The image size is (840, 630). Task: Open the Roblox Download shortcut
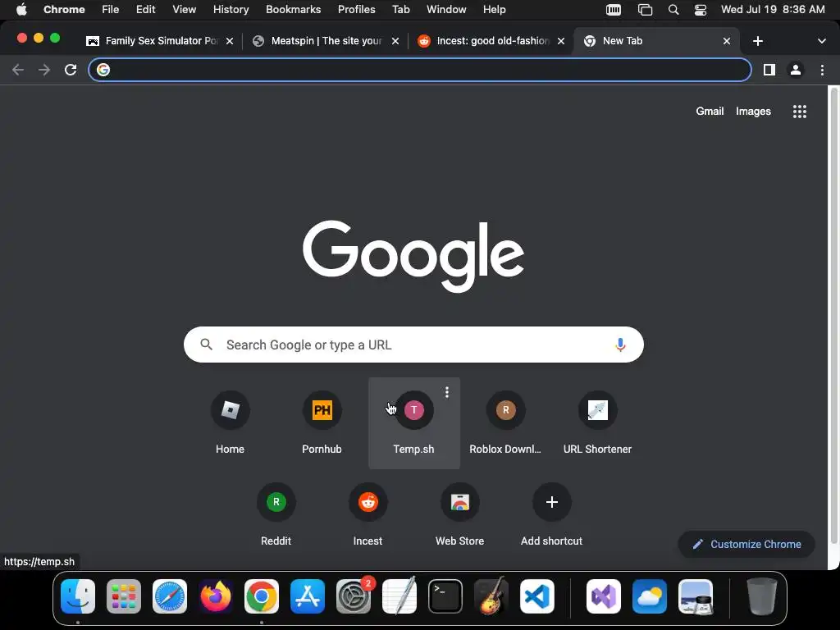pos(505,422)
